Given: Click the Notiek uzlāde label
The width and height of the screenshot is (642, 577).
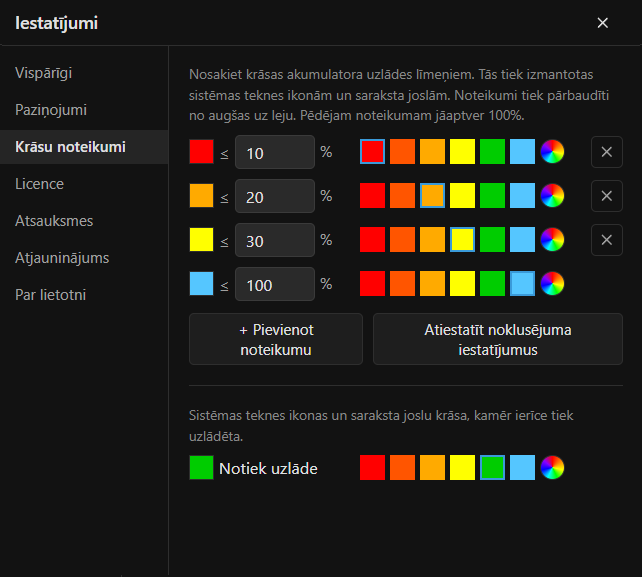Looking at the screenshot, I should [268, 468].
